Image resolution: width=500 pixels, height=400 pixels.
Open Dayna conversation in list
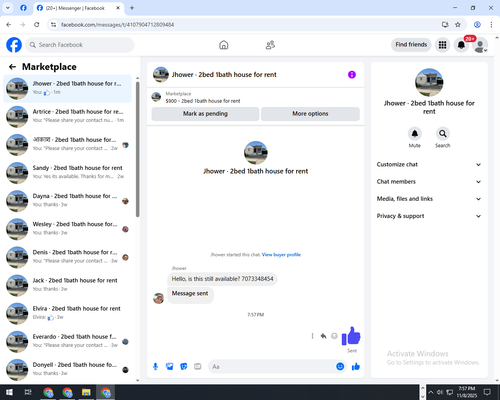tap(67, 201)
